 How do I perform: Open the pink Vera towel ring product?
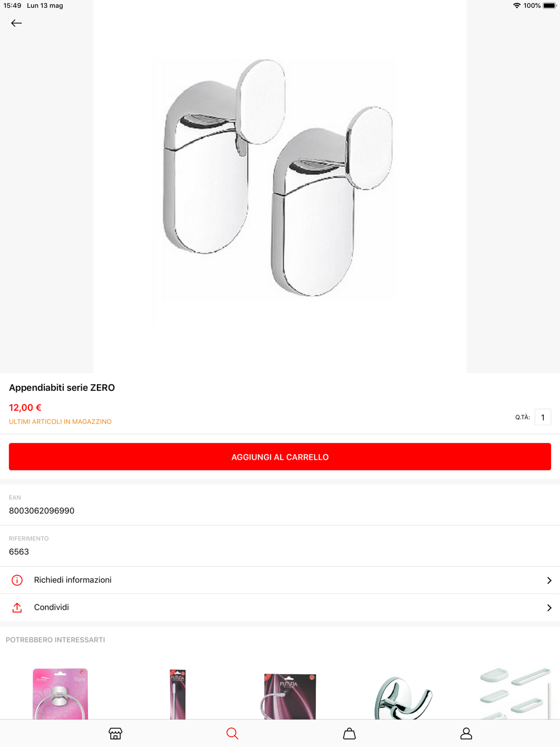(x=60, y=693)
